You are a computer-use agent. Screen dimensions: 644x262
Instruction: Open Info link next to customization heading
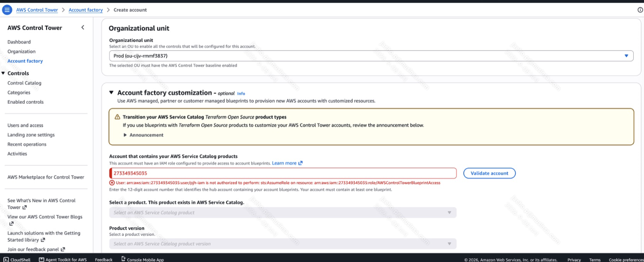tap(241, 93)
